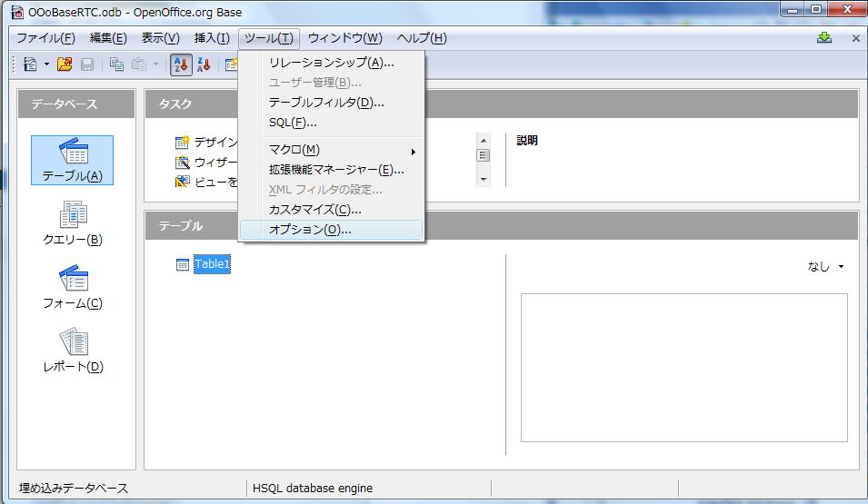Open the ヘルプ(H) menu
Viewport: 868px width, 504px height.
coord(422,38)
